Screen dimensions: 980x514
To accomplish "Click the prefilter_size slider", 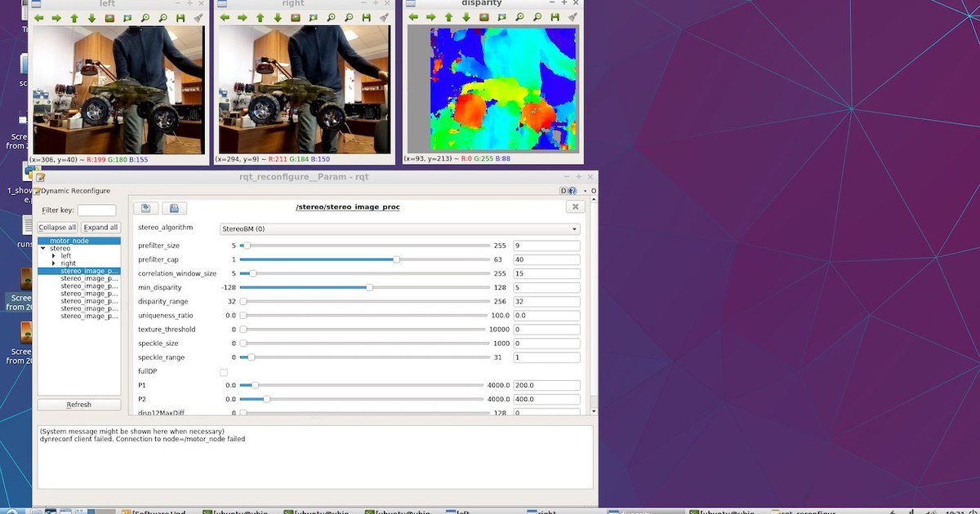I will [x=364, y=246].
